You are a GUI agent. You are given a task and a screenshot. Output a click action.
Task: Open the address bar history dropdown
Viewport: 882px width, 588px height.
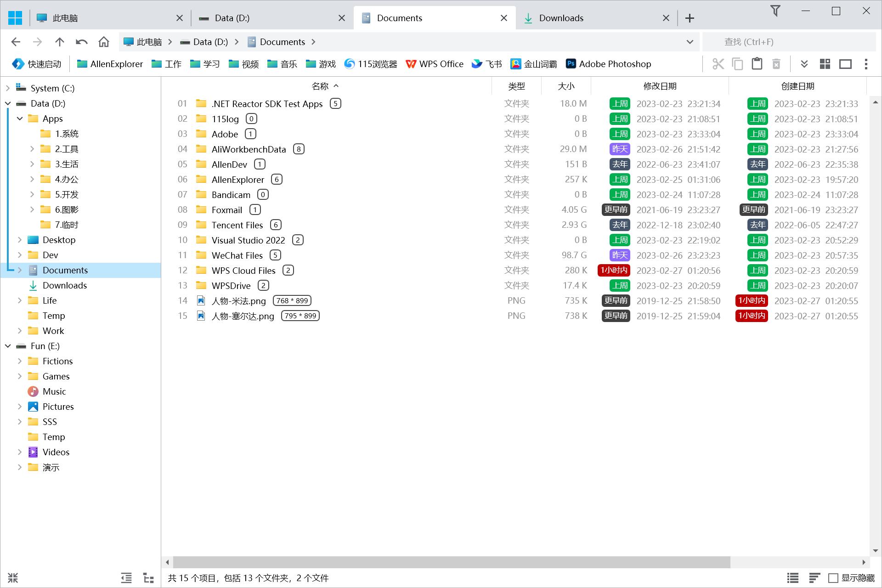tap(690, 42)
